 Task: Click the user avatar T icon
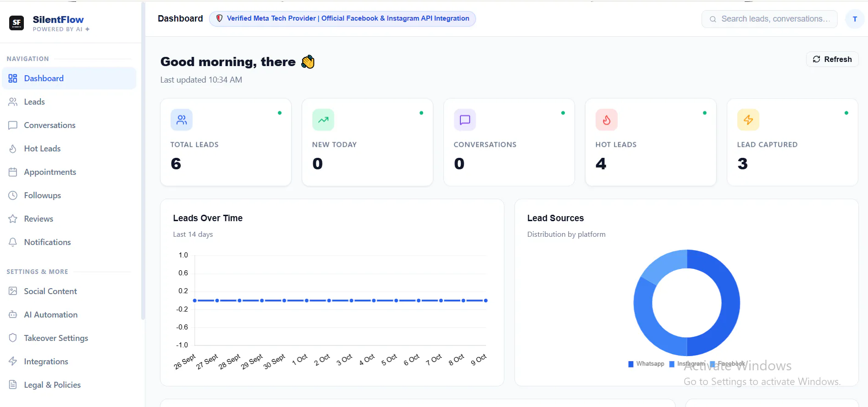[855, 19]
